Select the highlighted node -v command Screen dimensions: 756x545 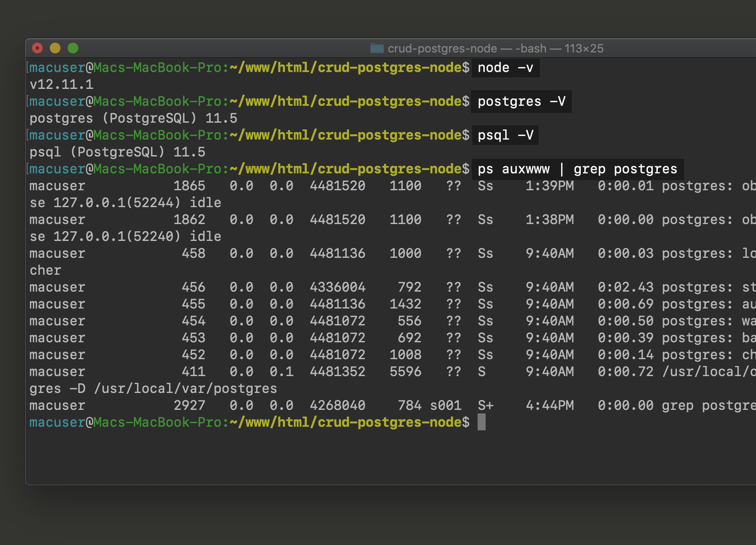point(505,68)
